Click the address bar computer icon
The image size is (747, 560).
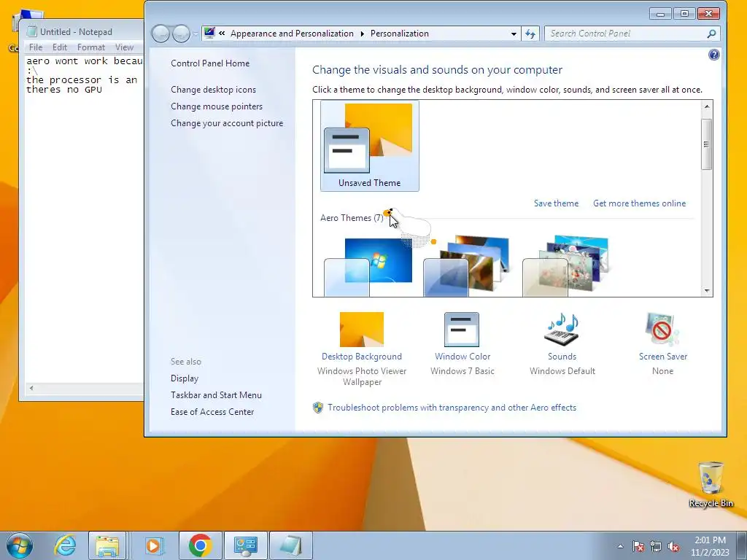click(209, 33)
